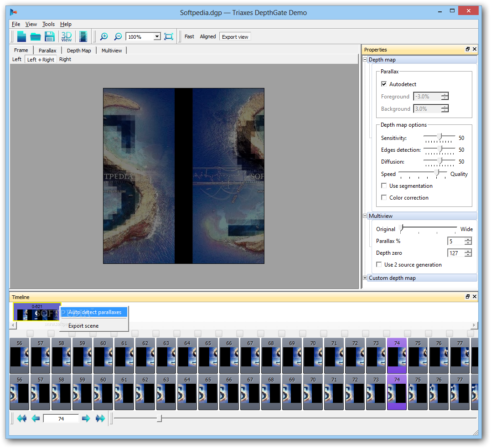
Task: Click the Export view button
Action: [x=235, y=36]
